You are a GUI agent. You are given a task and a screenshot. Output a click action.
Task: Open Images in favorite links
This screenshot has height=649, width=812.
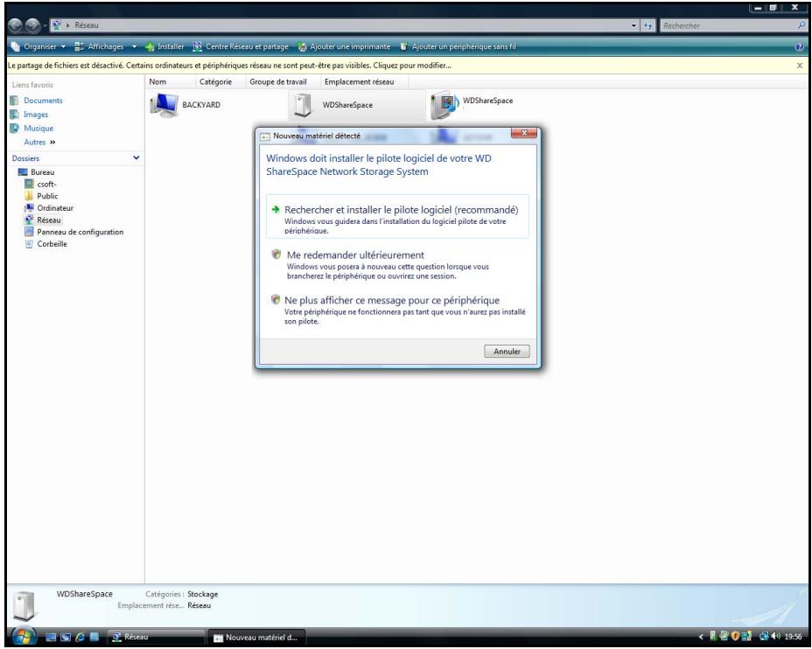click(36, 115)
